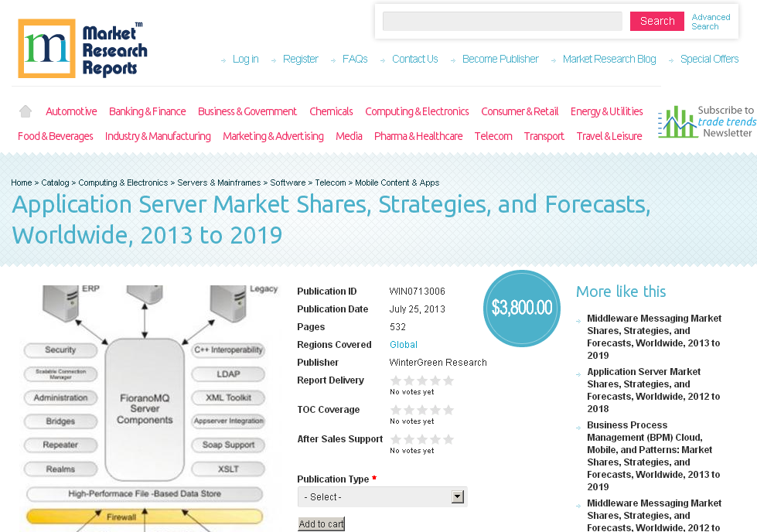757x532 pixels.
Task: Expand the Publication Type select dropdown
Action: point(382,496)
